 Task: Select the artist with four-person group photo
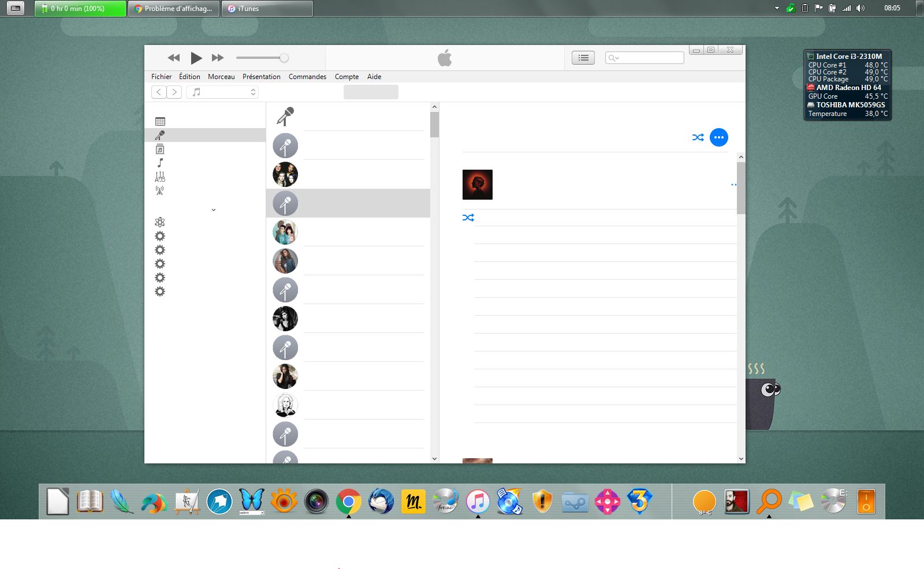click(285, 174)
